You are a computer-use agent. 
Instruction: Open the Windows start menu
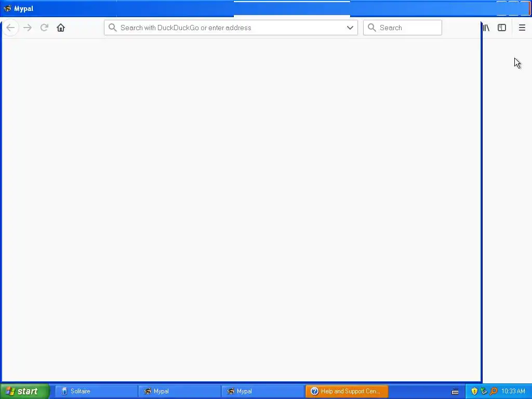tap(25, 391)
